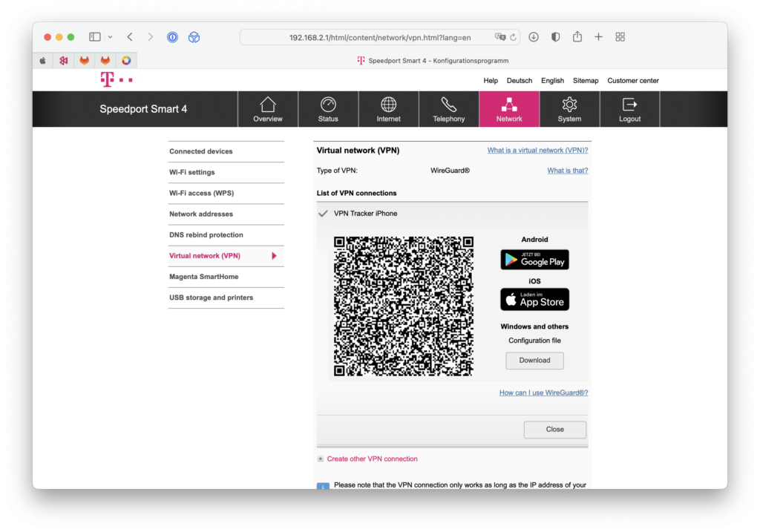Open the Help link
760x532 pixels.
click(x=491, y=80)
